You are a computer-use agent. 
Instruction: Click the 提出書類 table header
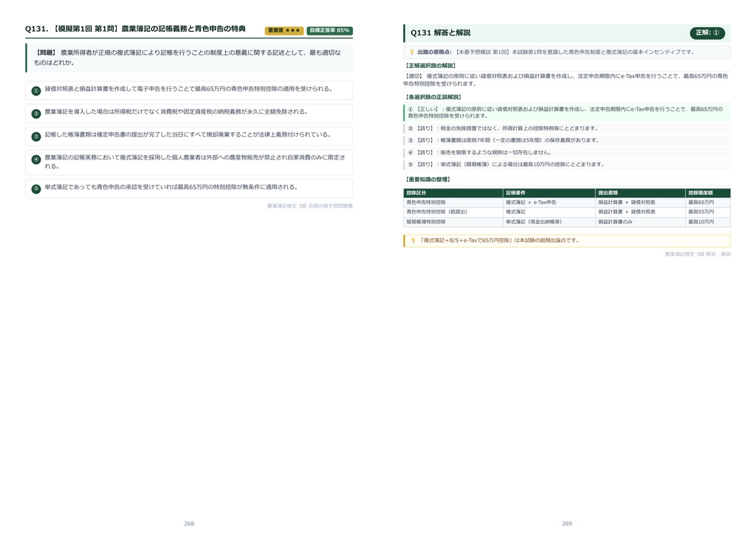tap(640, 193)
